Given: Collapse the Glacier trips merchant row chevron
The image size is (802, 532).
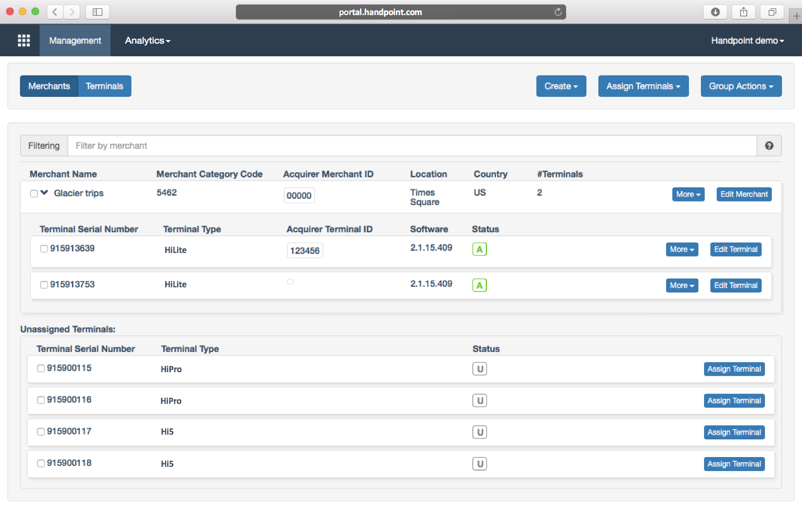Looking at the screenshot, I should [x=44, y=193].
